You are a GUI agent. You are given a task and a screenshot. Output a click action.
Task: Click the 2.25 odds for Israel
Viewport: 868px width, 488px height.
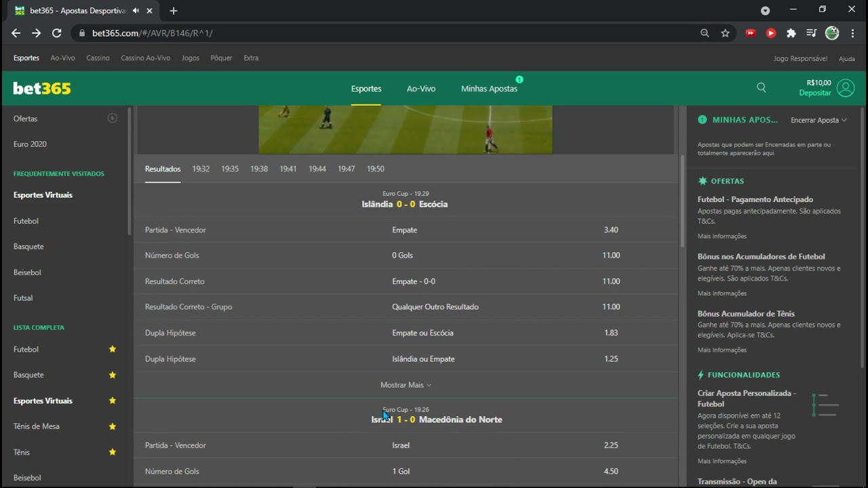click(611, 445)
